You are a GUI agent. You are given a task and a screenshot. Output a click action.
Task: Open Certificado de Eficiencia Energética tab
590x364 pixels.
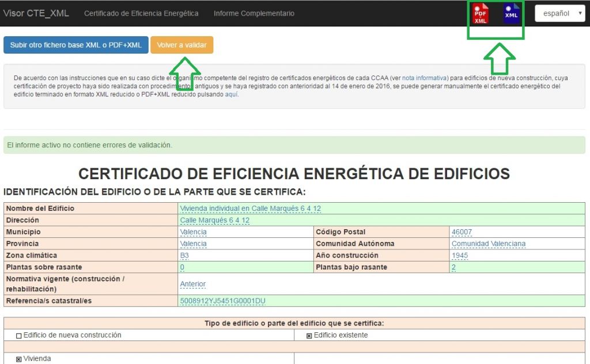[x=141, y=13]
